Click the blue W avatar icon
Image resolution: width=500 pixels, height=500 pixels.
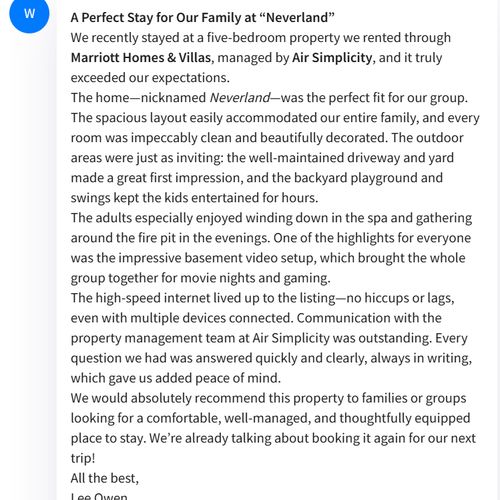tap(29, 13)
